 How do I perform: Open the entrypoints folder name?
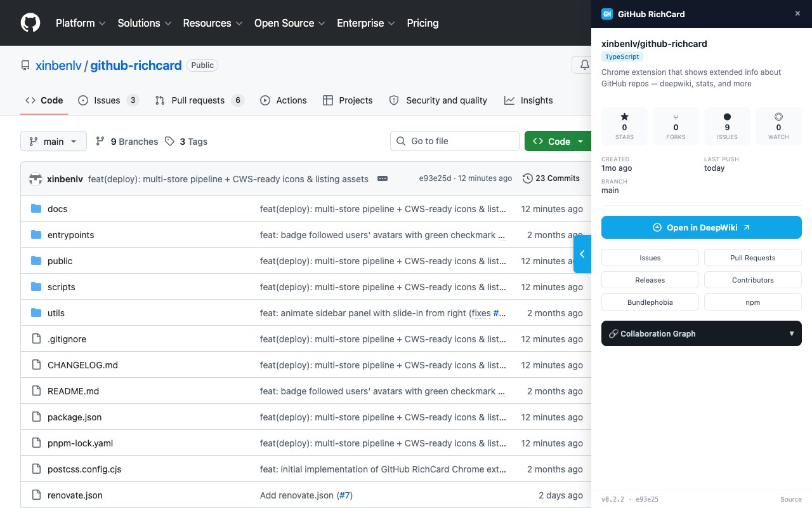(x=70, y=235)
